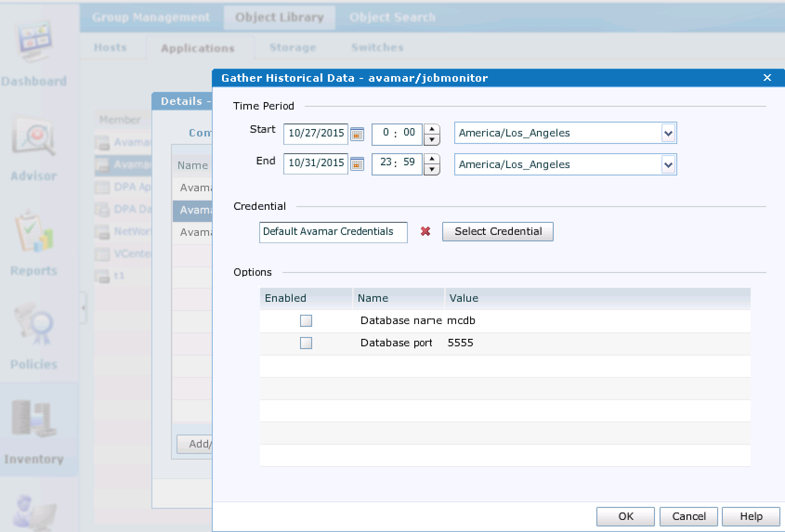Clear credential with red X icon
The image size is (785, 532).
click(x=425, y=231)
